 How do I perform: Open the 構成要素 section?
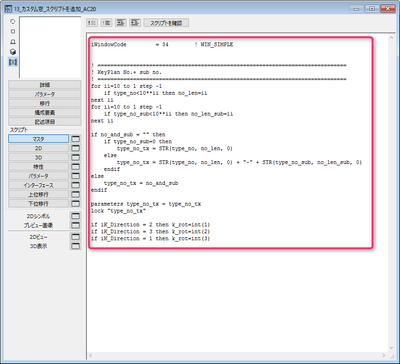(x=45, y=112)
